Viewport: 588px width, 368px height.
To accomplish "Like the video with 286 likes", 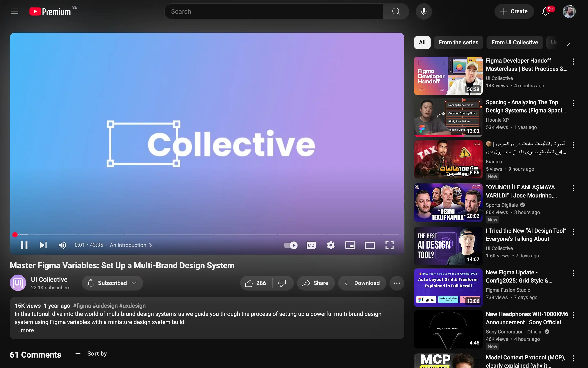I will tap(256, 283).
